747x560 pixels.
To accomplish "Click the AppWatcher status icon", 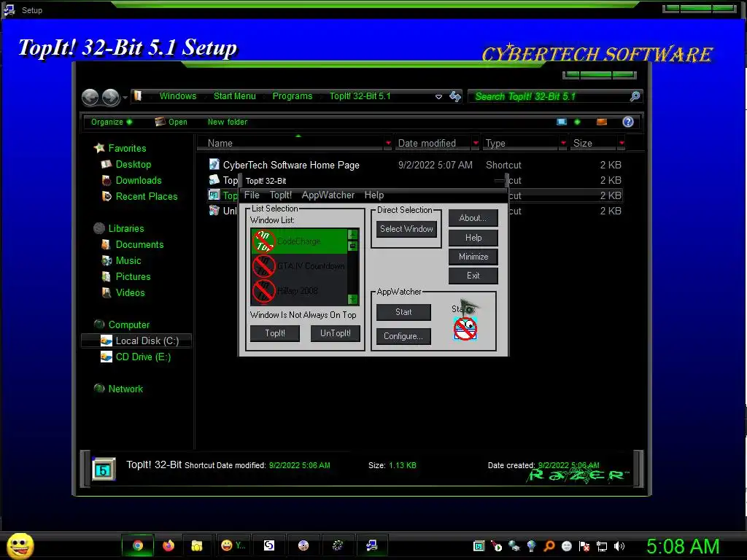I will (x=465, y=329).
